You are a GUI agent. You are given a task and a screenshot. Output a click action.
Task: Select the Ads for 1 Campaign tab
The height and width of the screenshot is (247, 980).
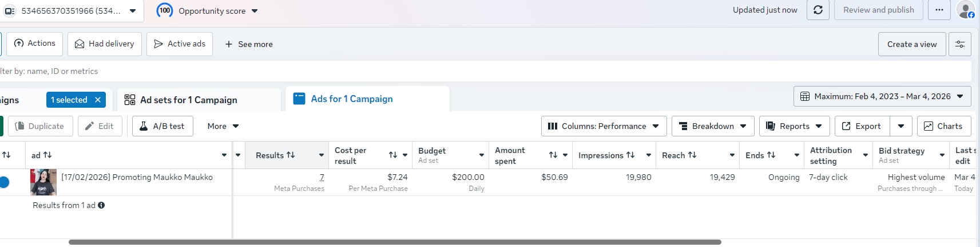tap(352, 99)
